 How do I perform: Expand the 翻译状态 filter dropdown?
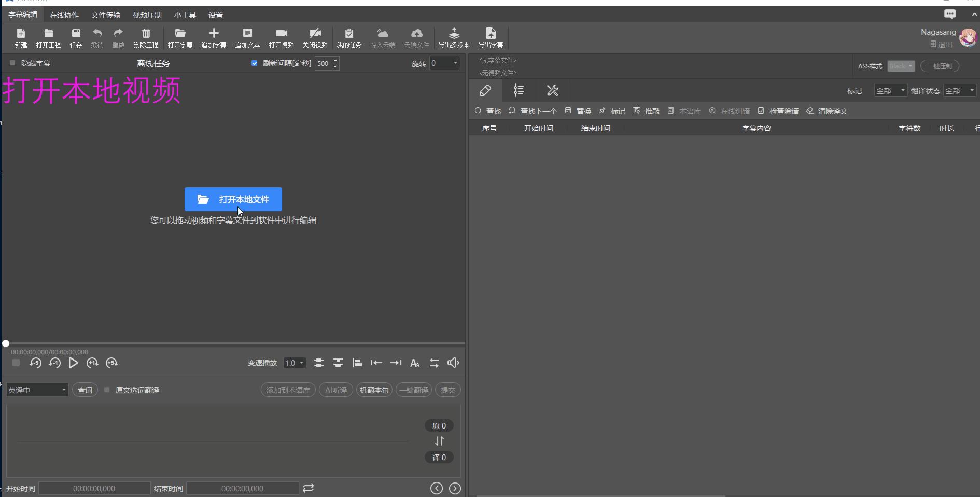pyautogui.click(x=959, y=91)
